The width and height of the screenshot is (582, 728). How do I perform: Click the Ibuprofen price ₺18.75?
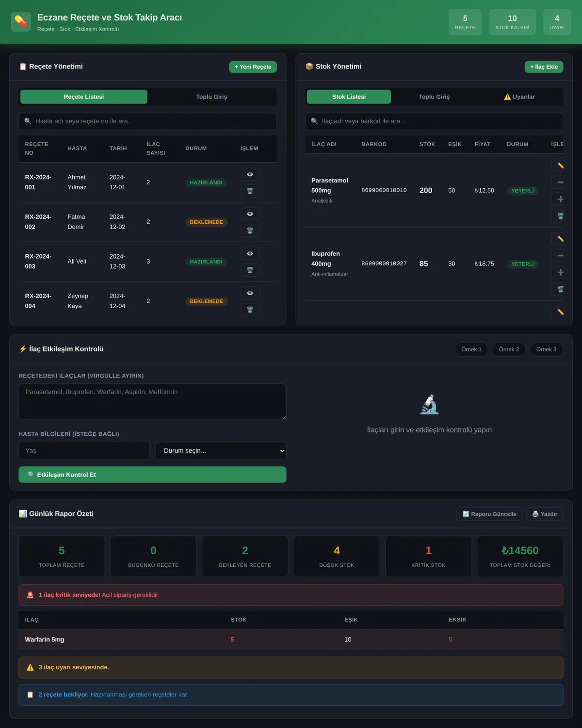pyautogui.click(x=485, y=264)
